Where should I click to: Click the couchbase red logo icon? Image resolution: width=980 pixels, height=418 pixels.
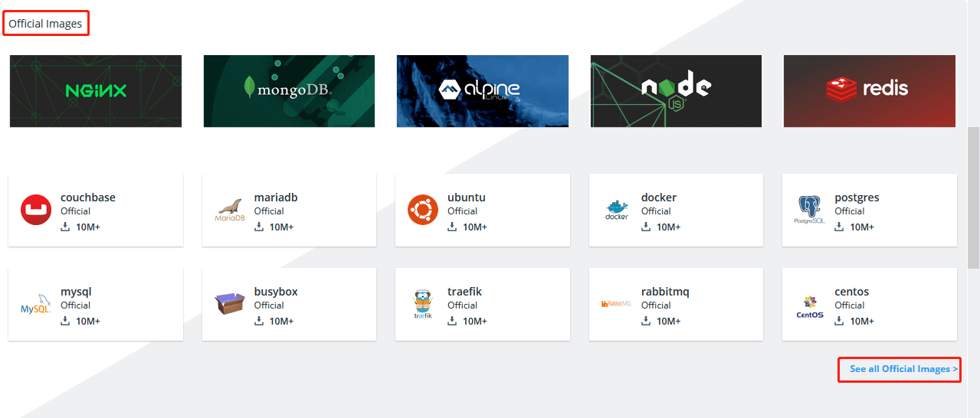(x=36, y=210)
